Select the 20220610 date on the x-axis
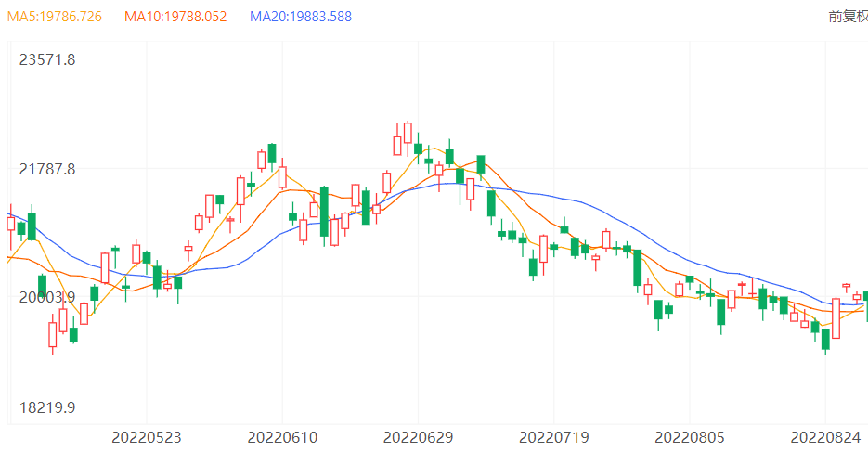This screenshot has width=868, height=452. click(283, 436)
